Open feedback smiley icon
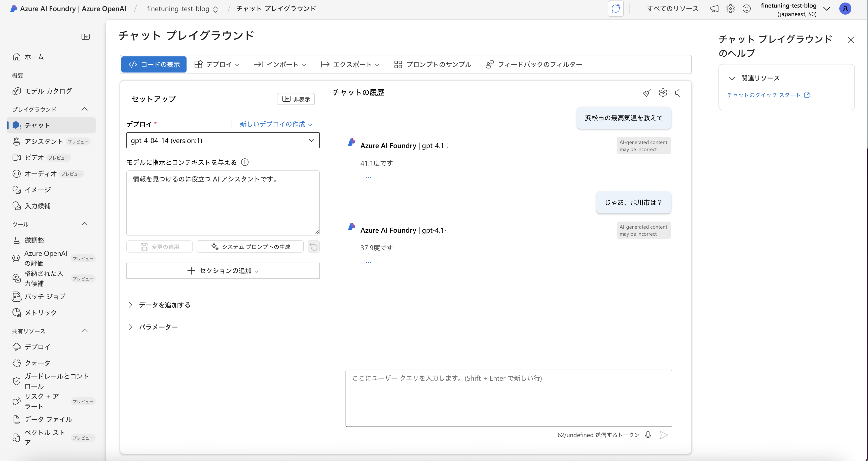Screen dimensions: 868x461 pyautogui.click(x=746, y=8)
